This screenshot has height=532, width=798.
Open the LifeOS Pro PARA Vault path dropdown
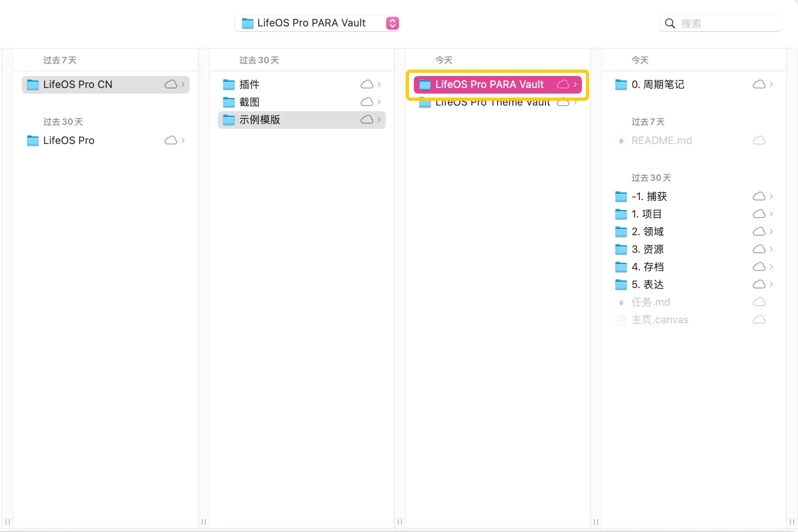(392, 23)
